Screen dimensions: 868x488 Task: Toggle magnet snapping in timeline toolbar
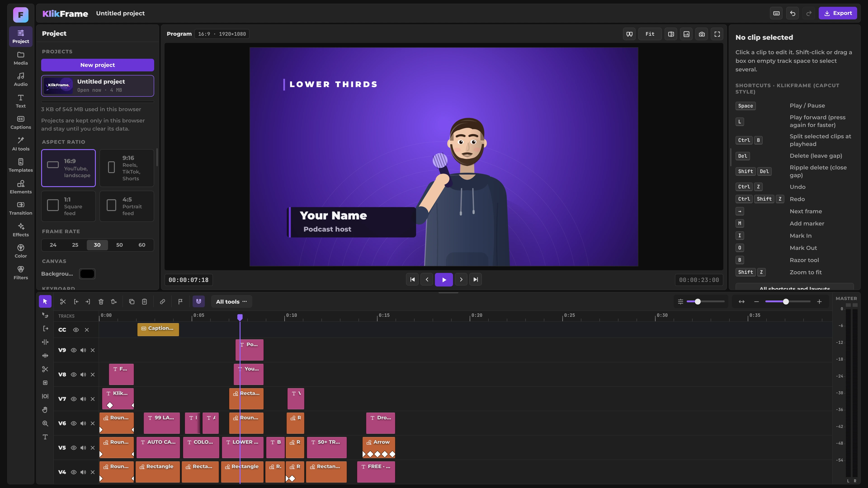199,301
